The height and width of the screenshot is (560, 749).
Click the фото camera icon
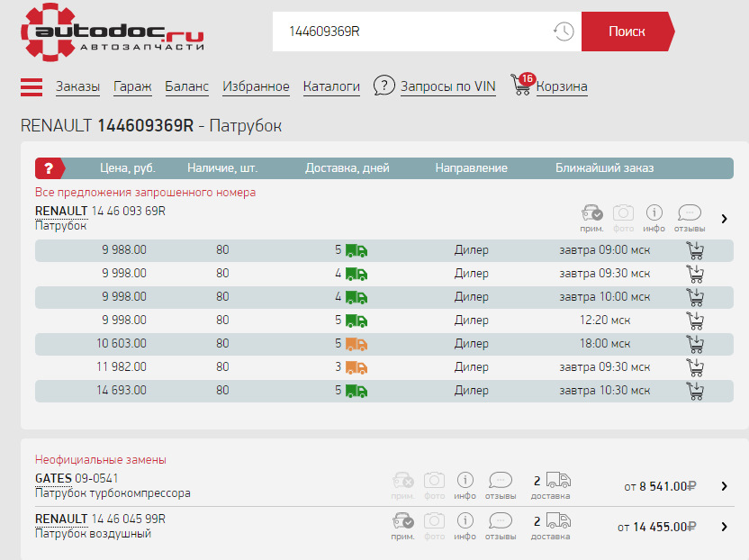pos(623,214)
